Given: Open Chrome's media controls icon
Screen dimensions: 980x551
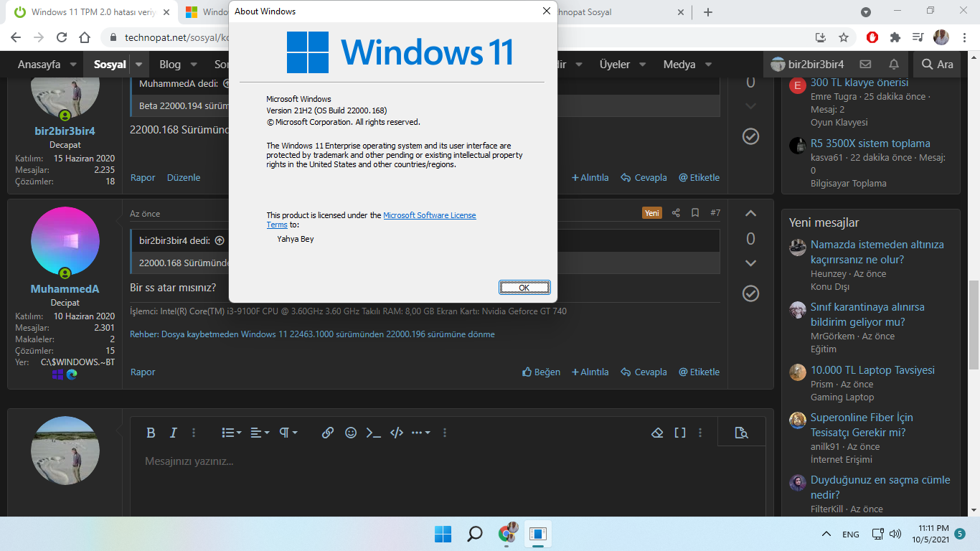Looking at the screenshot, I should 918,37.
